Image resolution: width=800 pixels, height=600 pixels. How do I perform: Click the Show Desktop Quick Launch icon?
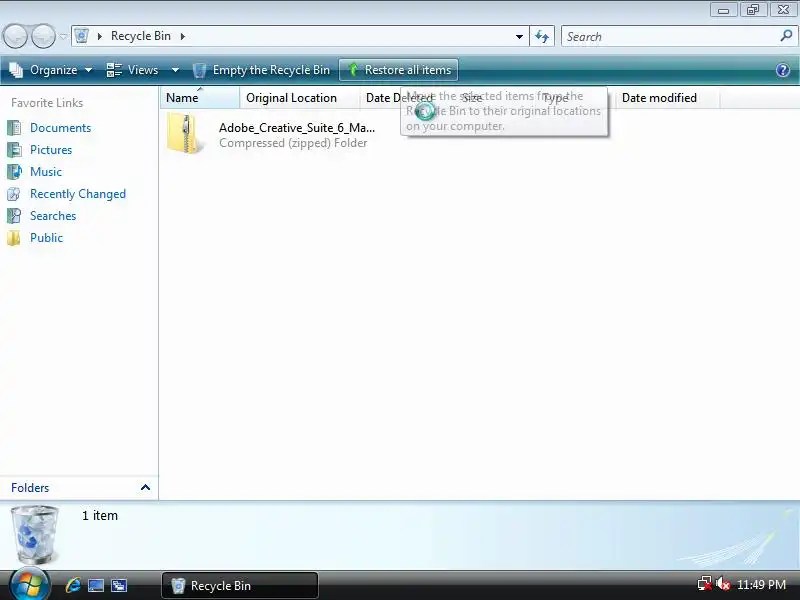(96, 585)
